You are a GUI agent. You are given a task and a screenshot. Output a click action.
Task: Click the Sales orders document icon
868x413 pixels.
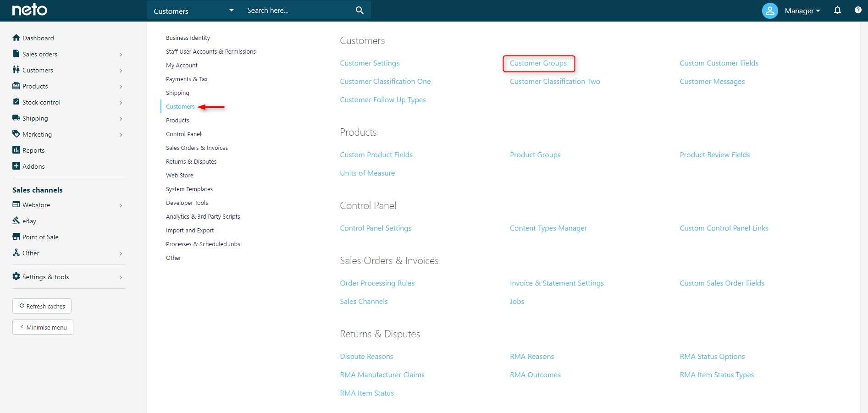click(17, 54)
